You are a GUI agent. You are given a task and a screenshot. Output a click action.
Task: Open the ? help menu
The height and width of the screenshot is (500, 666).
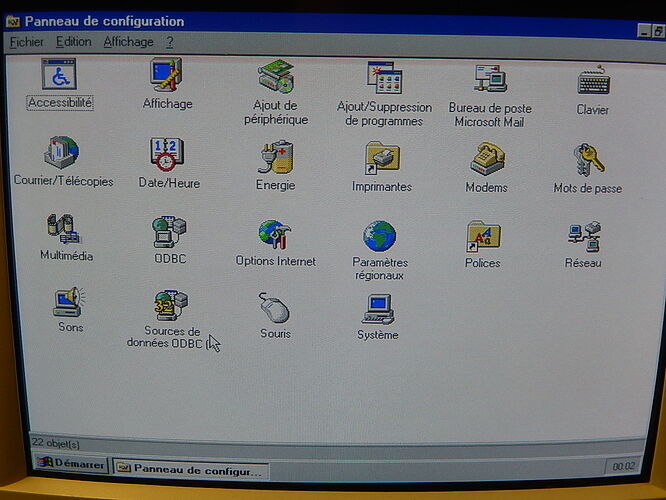tap(169, 42)
